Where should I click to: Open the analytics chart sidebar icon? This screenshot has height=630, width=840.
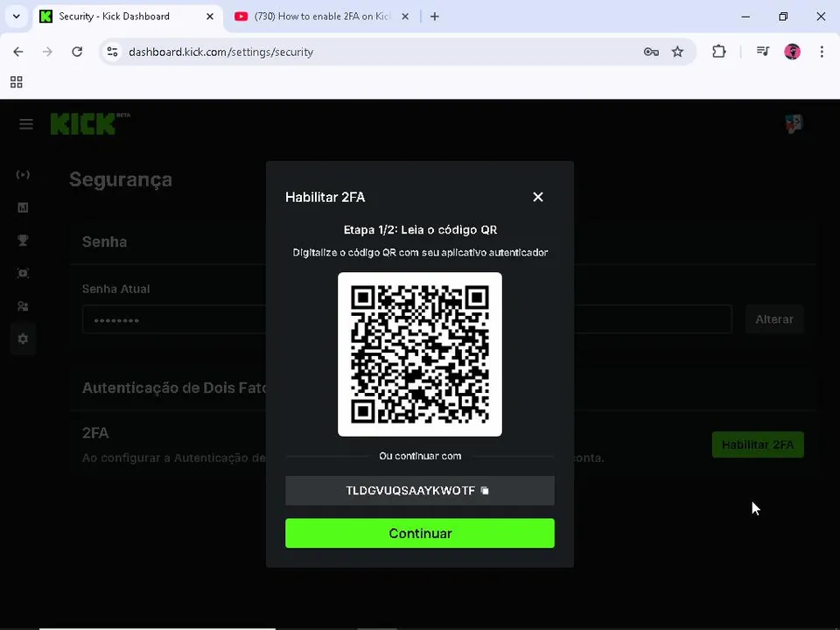point(23,207)
